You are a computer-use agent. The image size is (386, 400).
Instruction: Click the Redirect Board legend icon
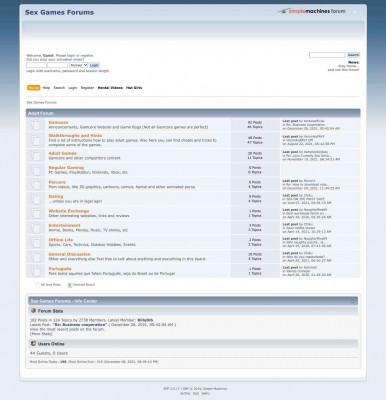click(x=70, y=285)
